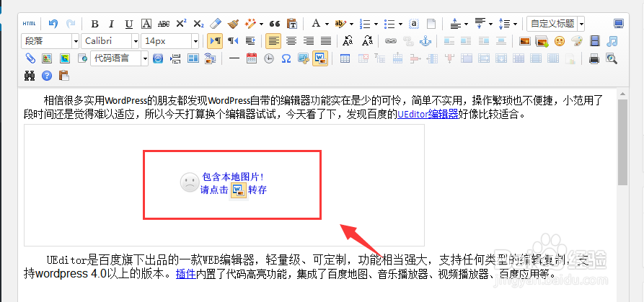This screenshot has width=644, height=302.
Task: Open the scrawl palette tool
Action: click(x=577, y=41)
